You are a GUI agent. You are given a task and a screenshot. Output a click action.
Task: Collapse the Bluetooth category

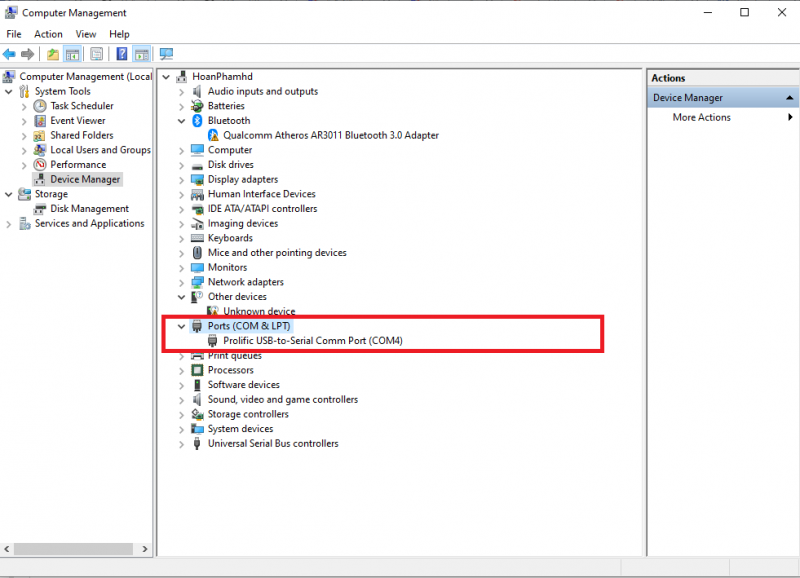pyautogui.click(x=182, y=121)
